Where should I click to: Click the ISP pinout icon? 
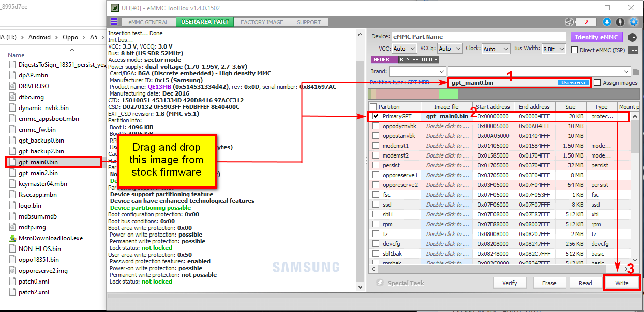click(x=633, y=50)
